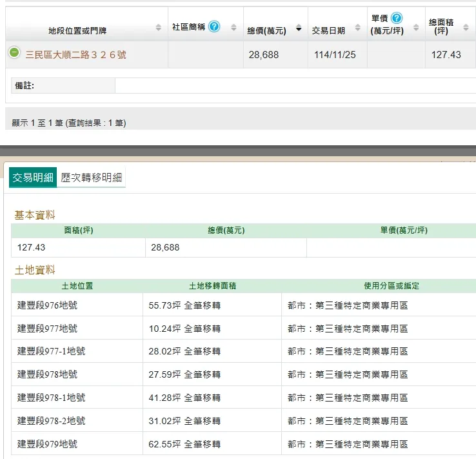Select the 土地位置 column header
476x459 pixels.
(77, 286)
